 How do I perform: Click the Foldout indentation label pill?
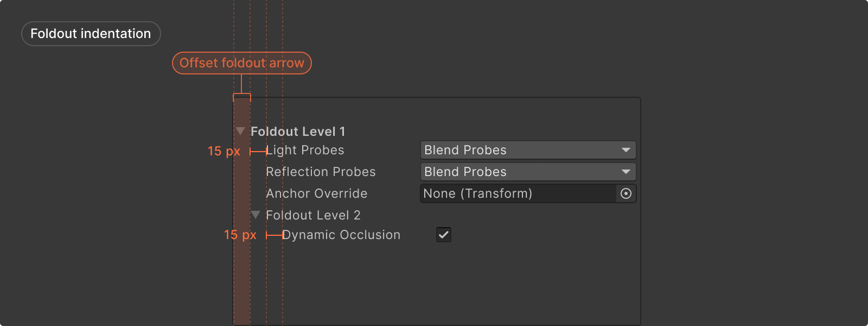(91, 34)
